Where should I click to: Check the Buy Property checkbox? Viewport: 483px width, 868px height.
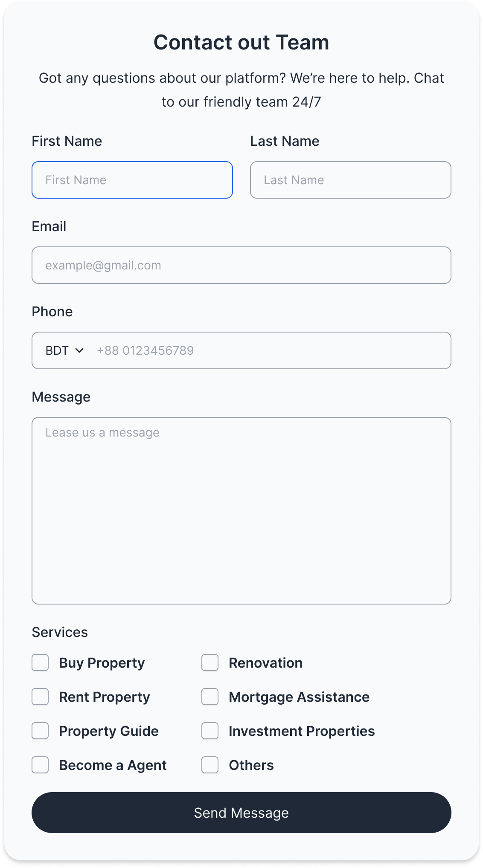point(40,663)
